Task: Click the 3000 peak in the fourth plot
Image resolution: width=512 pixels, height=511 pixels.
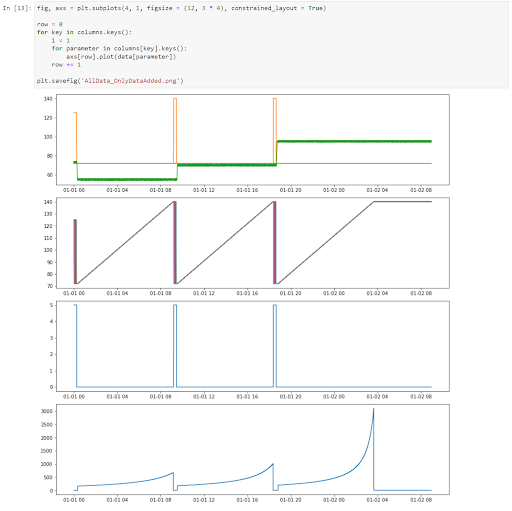Action: click(x=373, y=409)
